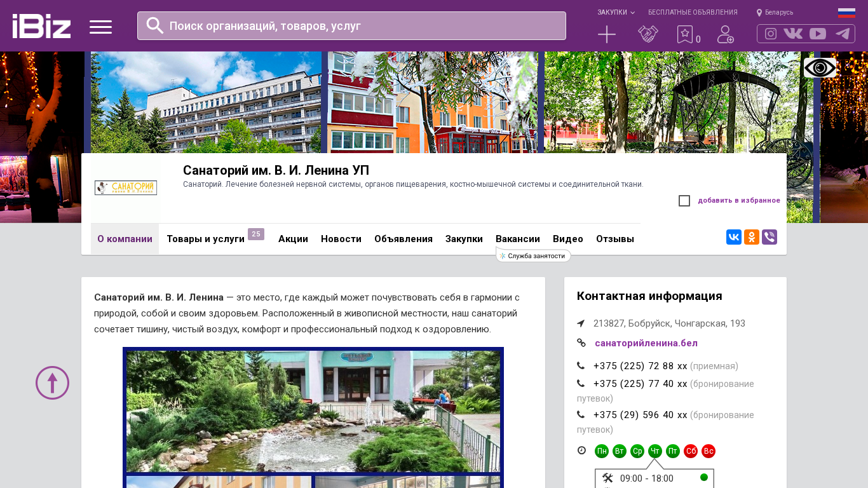
Task: Open the 'Товары и услуги' tab
Action: (x=206, y=239)
